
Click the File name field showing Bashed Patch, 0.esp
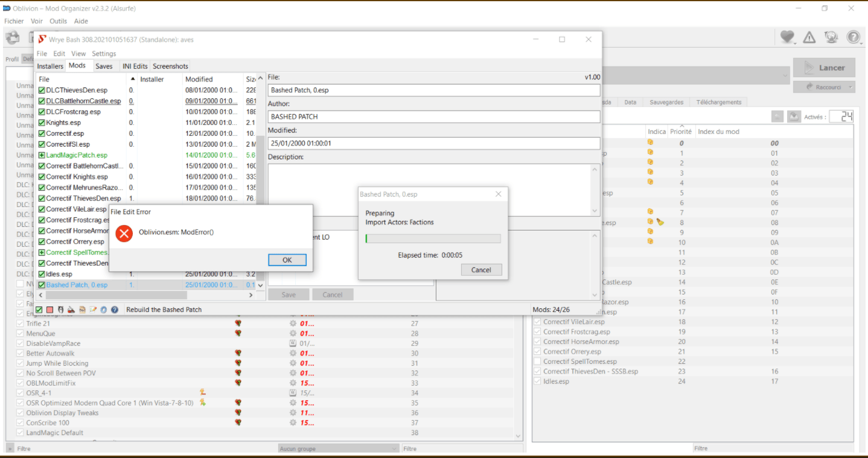pyautogui.click(x=434, y=90)
